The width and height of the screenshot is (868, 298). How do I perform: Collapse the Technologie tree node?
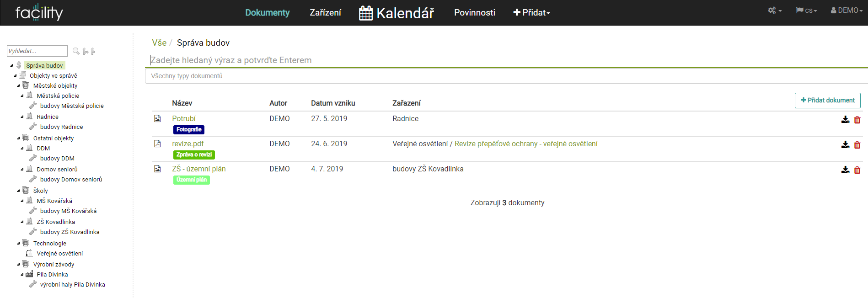(19, 243)
